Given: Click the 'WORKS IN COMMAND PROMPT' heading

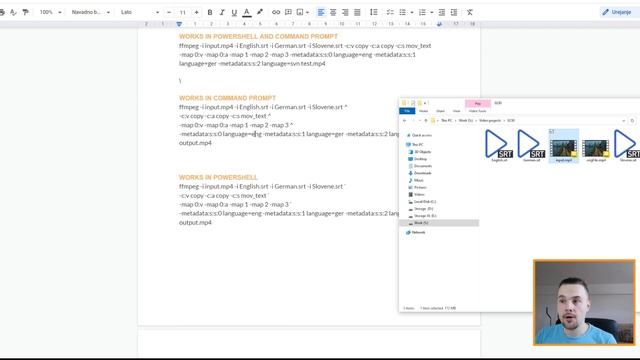Looking at the screenshot, I should click(x=227, y=98).
